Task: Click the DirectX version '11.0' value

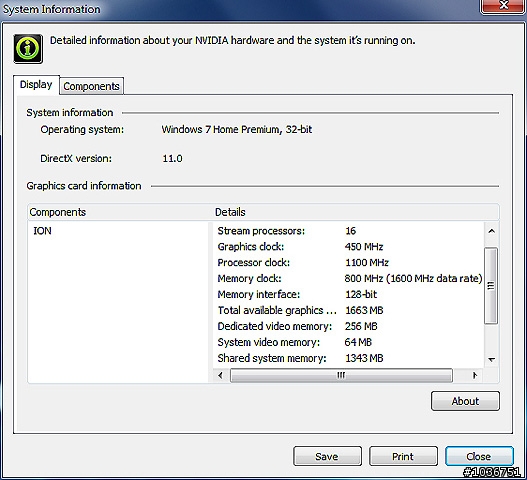Action: point(172,158)
